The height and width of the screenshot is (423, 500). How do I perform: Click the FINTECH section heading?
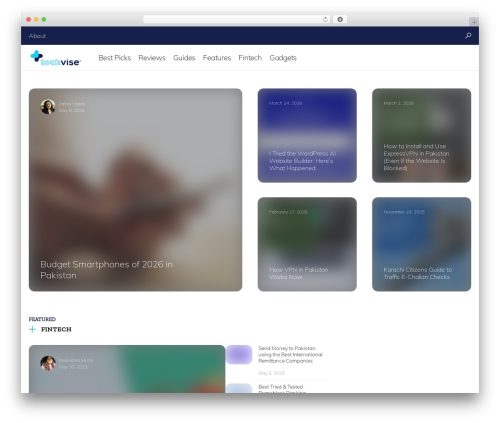coord(56,329)
